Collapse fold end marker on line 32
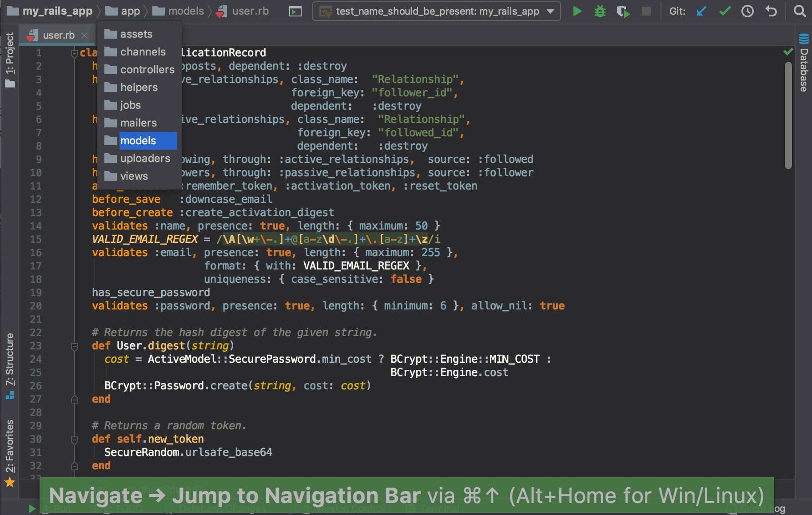812x515 pixels. tap(75, 466)
